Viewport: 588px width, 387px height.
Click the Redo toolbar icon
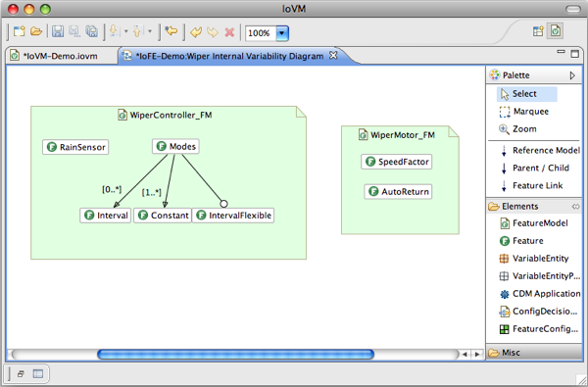[x=213, y=32]
